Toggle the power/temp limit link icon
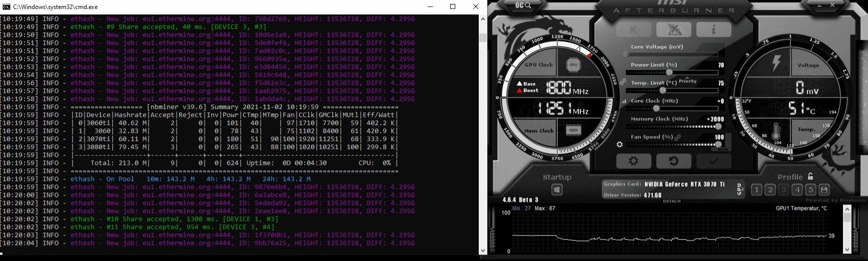Image resolution: width=868 pixels, height=261 pixels. click(623, 81)
